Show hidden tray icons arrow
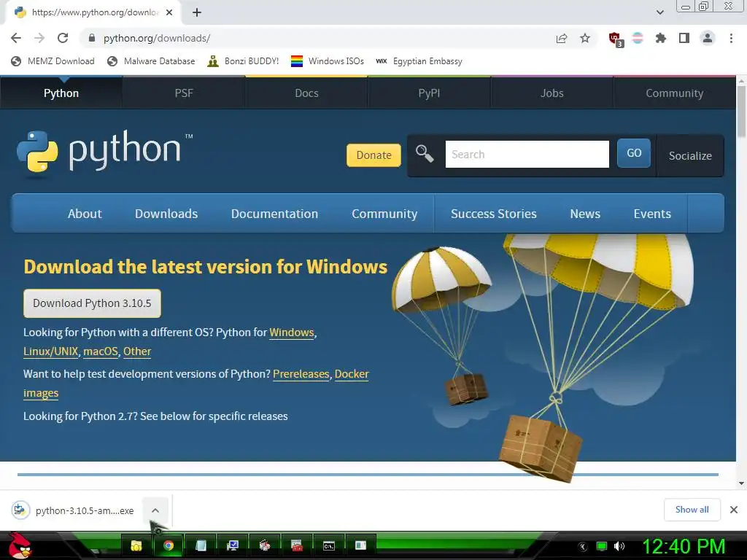 (x=582, y=547)
